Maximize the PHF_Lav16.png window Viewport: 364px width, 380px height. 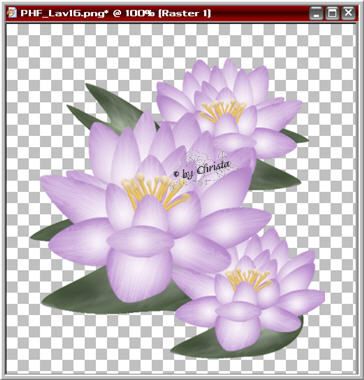[x=332, y=13]
